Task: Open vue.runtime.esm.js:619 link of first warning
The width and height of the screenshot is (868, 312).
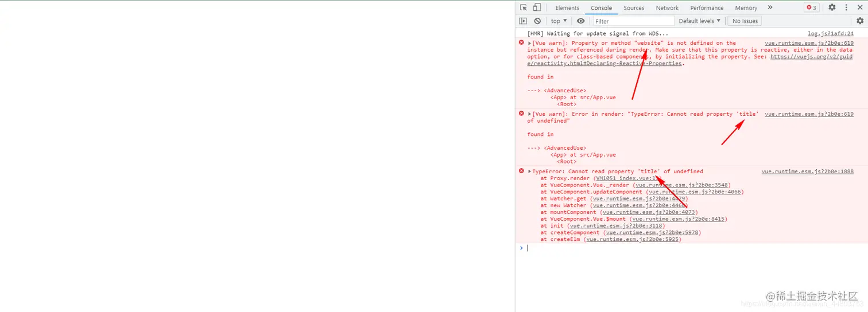Action: [809, 43]
